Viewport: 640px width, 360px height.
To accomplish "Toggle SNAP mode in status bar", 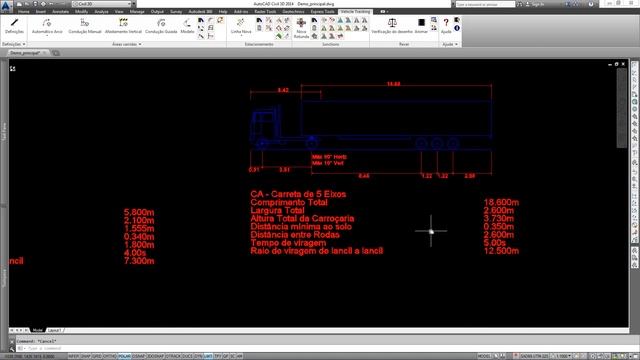I will coord(85,356).
